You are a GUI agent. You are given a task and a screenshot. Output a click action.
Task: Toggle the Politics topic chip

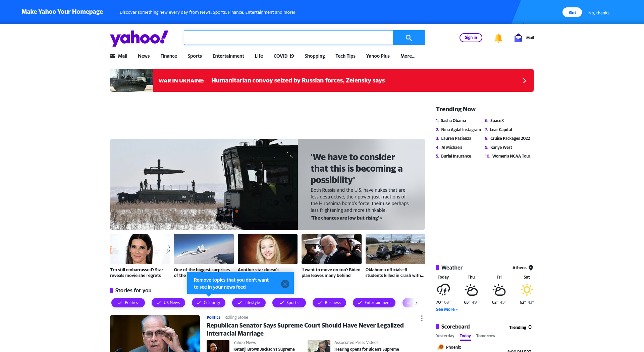point(128,303)
